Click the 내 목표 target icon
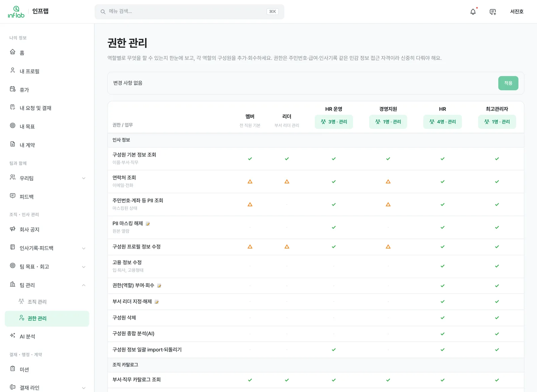This screenshot has width=537, height=392. [x=13, y=126]
